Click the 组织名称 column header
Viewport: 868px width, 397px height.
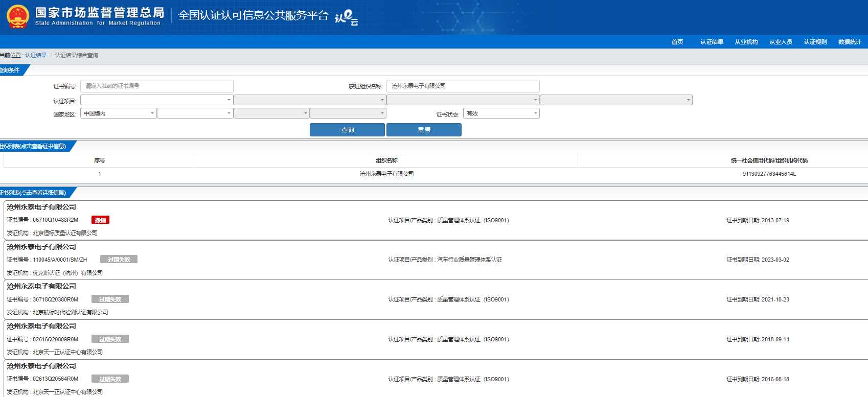coord(386,160)
